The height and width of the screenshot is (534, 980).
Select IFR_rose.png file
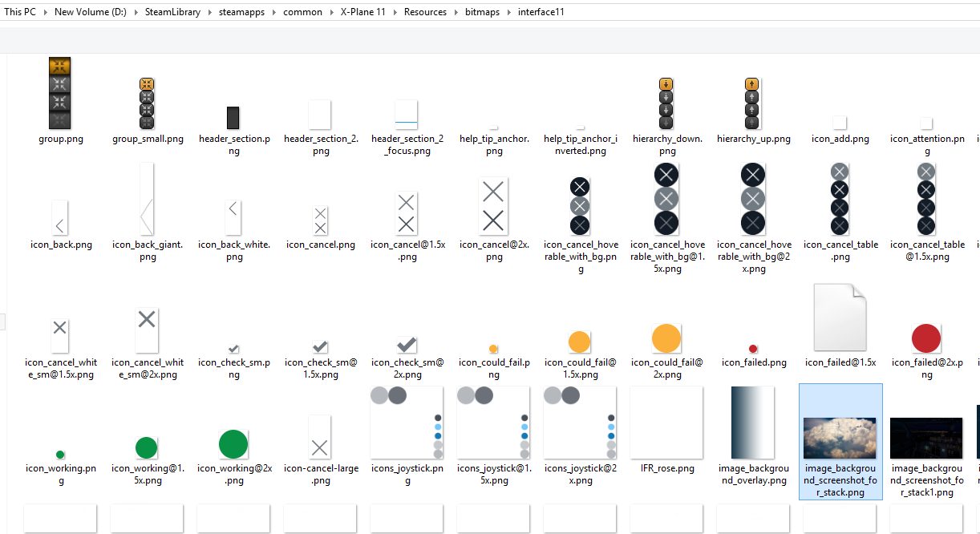tap(666, 423)
